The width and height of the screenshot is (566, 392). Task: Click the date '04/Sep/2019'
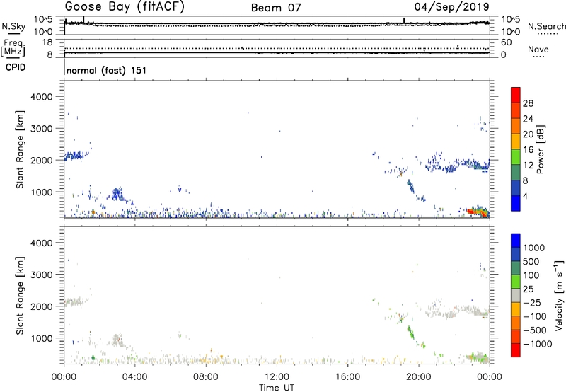click(x=451, y=6)
